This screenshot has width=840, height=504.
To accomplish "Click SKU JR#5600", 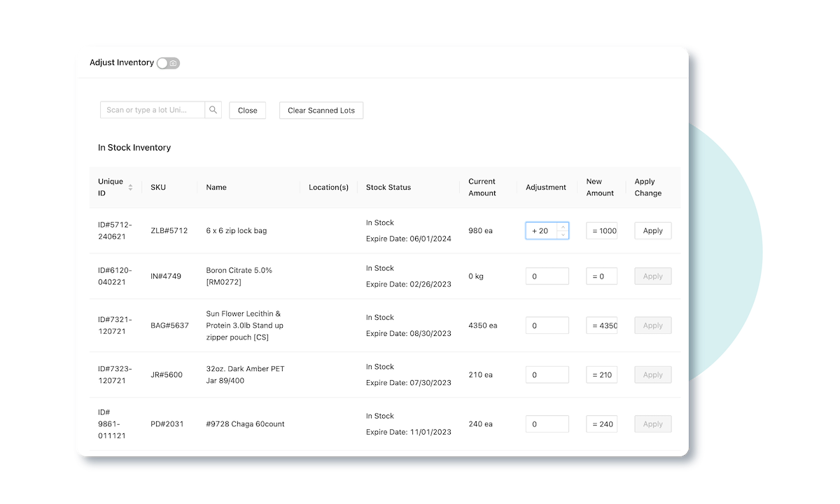I will pyautogui.click(x=167, y=375).
